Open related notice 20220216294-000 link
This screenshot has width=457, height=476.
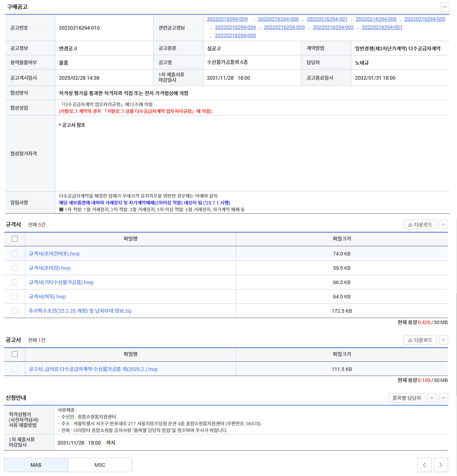pos(235,35)
